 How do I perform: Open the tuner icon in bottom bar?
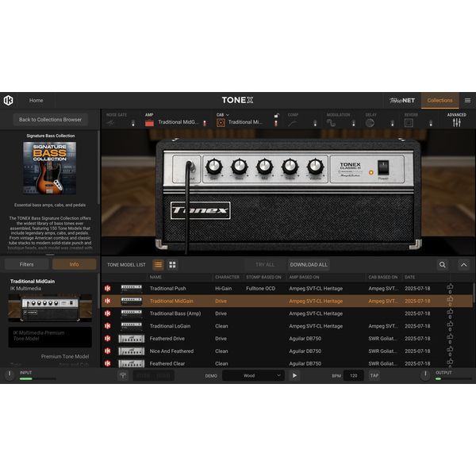coord(123,375)
